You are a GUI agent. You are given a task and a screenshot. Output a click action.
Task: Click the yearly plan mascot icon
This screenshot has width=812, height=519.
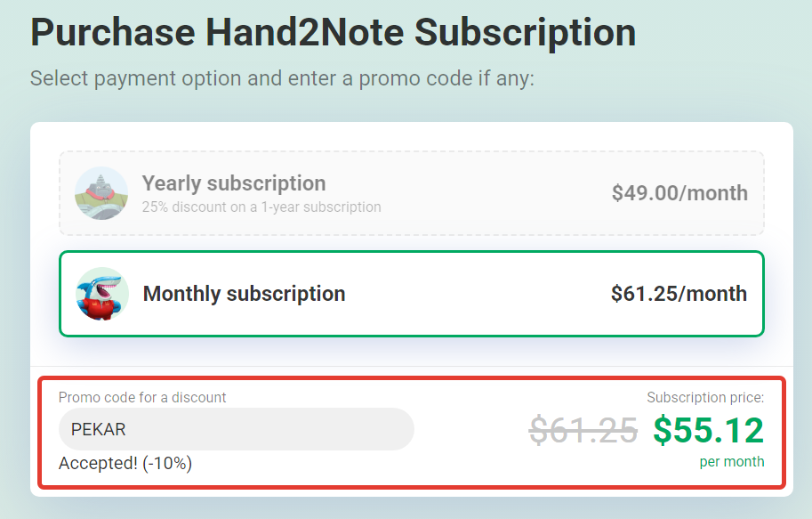point(101,193)
